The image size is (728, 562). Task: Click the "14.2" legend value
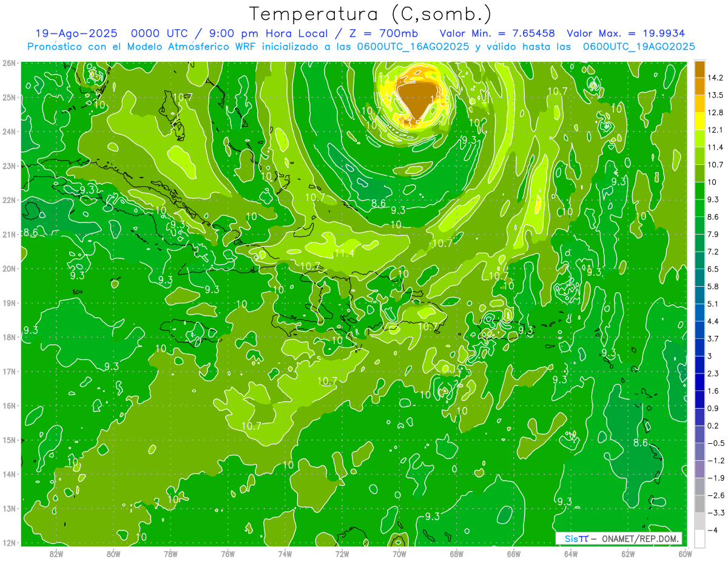click(716, 78)
